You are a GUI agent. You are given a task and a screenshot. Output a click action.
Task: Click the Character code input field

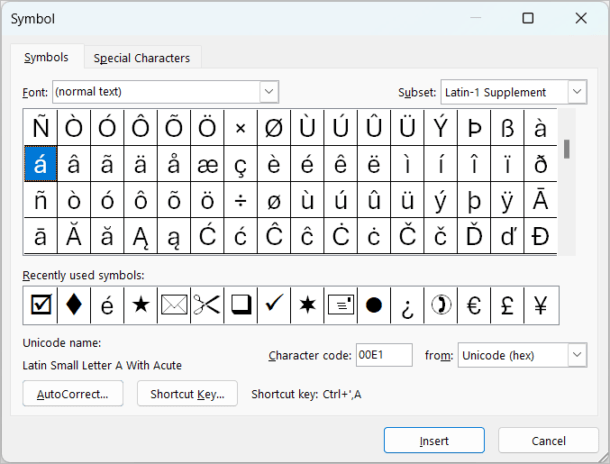click(x=384, y=355)
